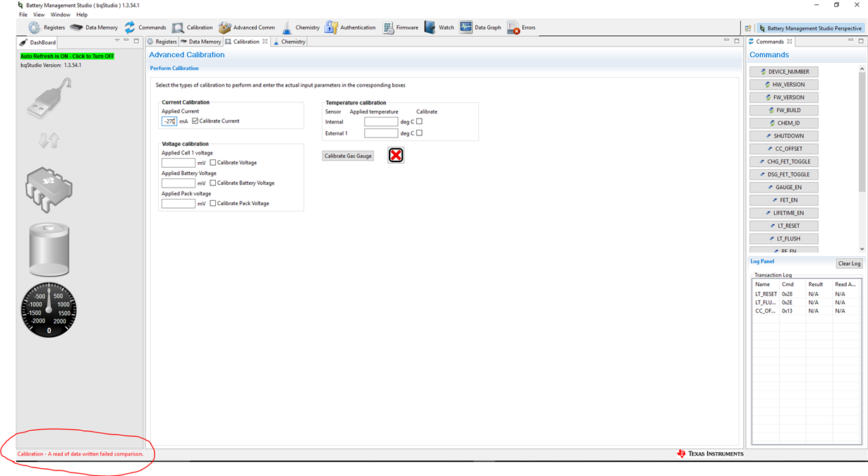Click the Internal applied temperature field
868x476 pixels.
(x=381, y=122)
